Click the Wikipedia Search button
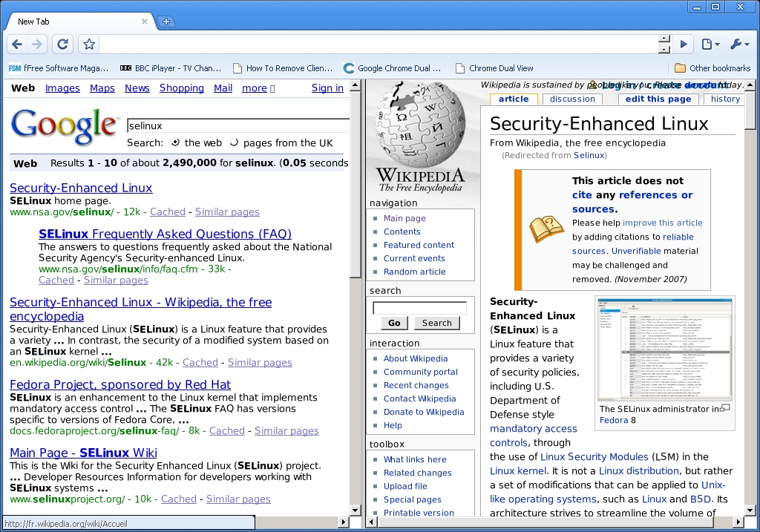760x532 pixels. pos(436,323)
